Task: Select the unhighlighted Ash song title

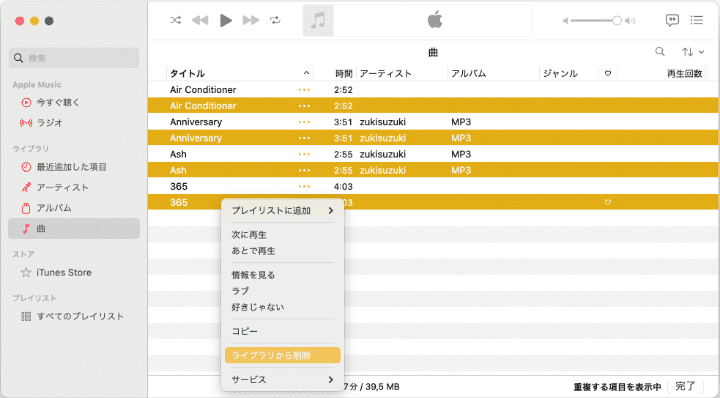Action: pyautogui.click(x=178, y=154)
